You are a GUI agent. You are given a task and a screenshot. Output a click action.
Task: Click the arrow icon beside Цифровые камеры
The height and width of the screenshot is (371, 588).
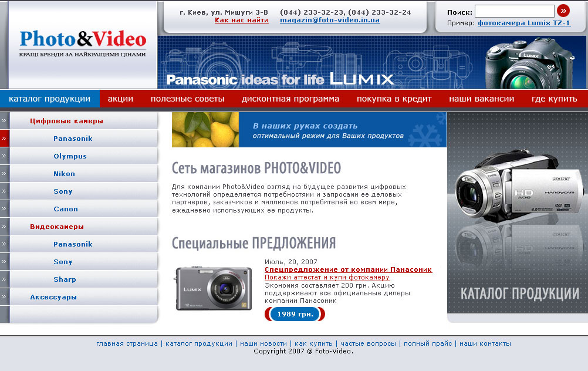pos(4,121)
